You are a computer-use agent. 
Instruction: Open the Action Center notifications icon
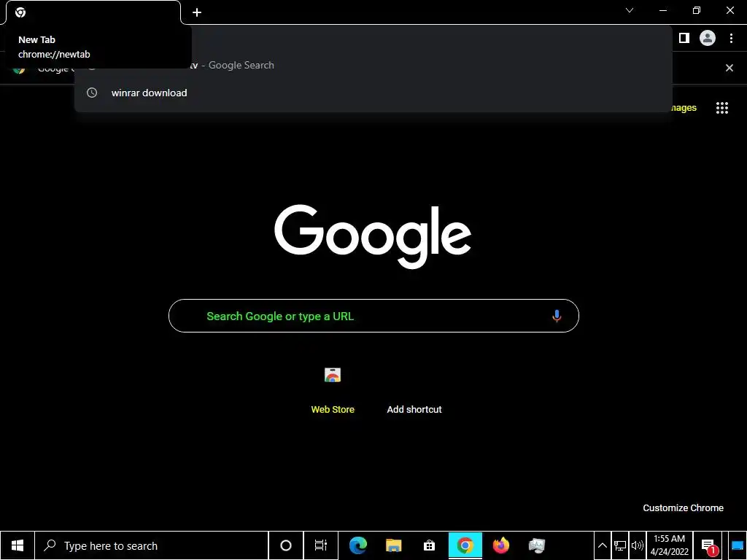[x=708, y=545]
